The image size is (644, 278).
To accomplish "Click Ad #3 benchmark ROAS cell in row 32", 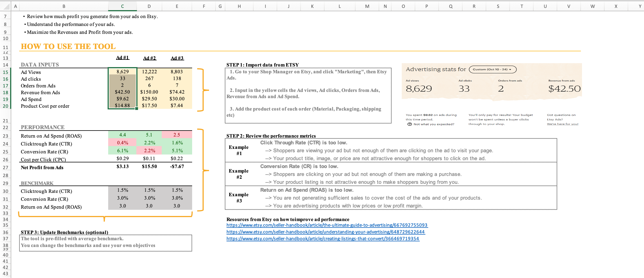I will coord(177,206).
